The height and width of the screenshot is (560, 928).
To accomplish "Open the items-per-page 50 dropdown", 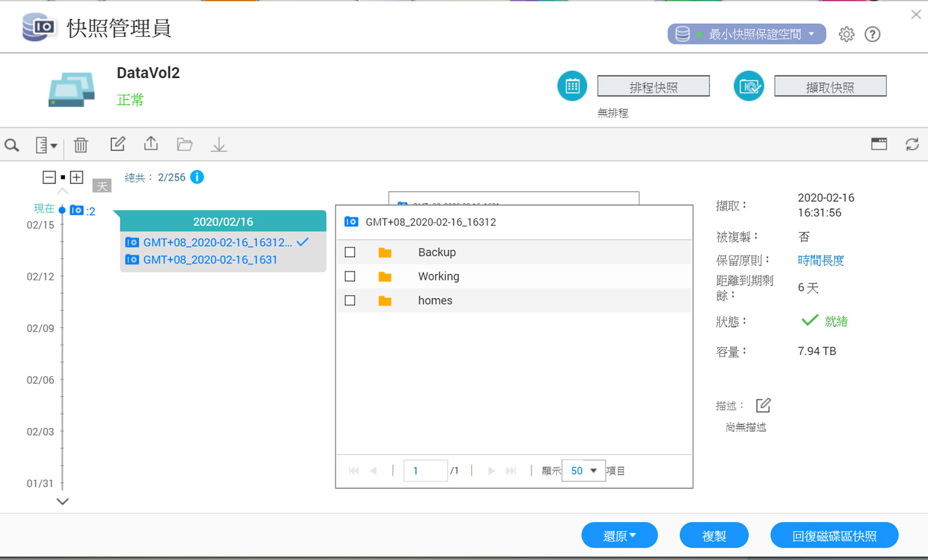I will click(583, 471).
